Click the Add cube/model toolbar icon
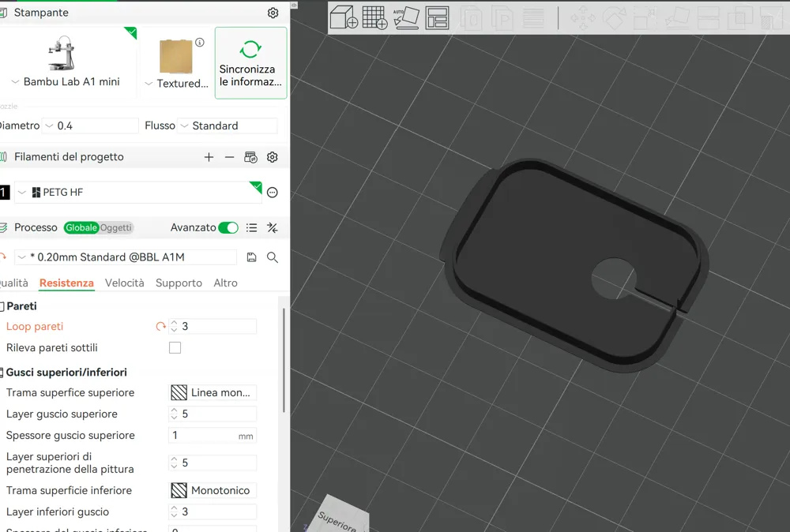Screen dimensions: 790x532 (344, 17)
